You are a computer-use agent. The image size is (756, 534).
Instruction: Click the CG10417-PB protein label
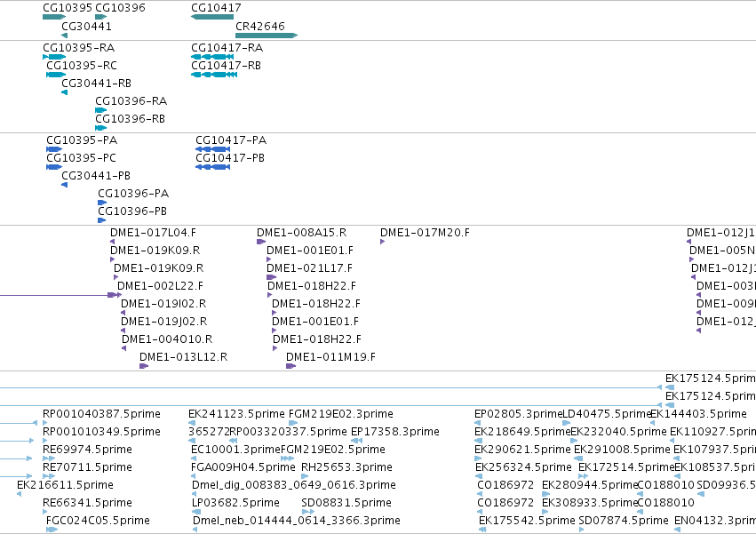coord(230,158)
